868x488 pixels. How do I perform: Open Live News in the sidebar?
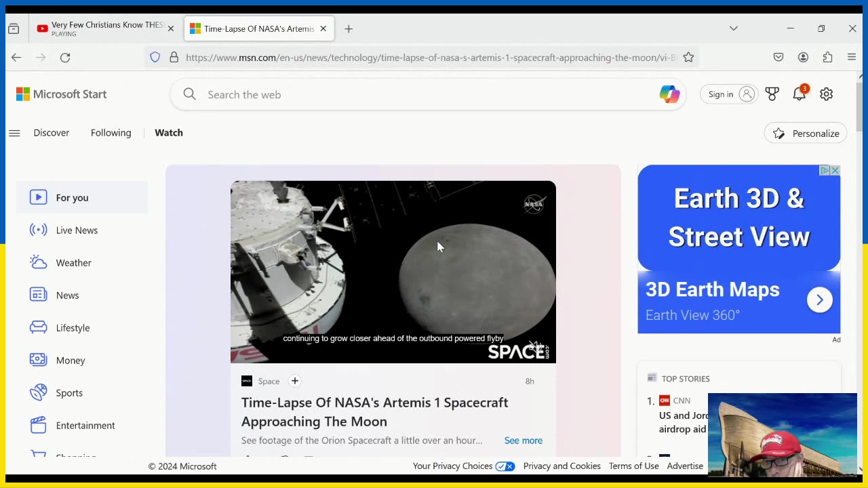(x=82, y=230)
